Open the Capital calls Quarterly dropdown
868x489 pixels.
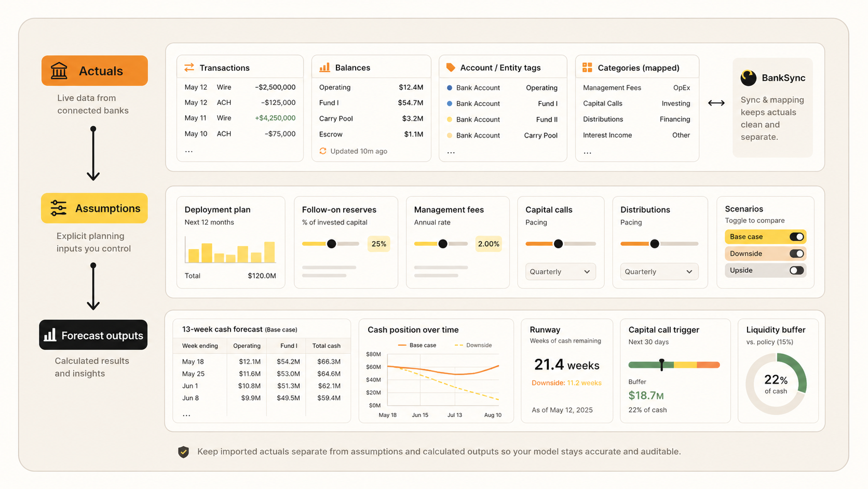tap(561, 272)
